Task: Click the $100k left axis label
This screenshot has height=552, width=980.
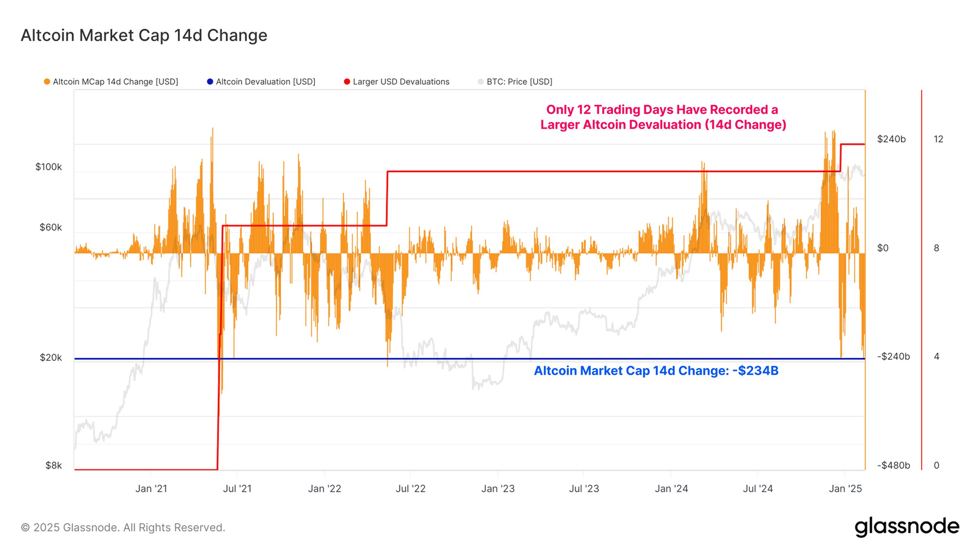Action: 49,167
